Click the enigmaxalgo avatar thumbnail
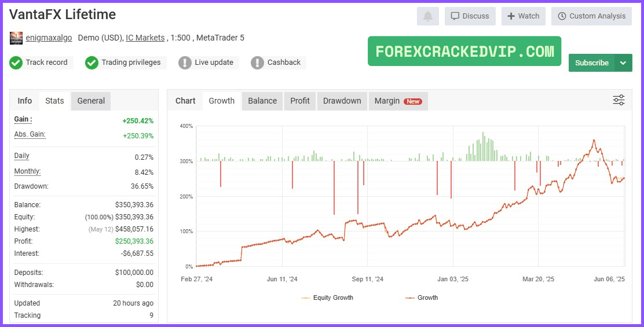Screen dimensions: 644x327 [x=16, y=38]
